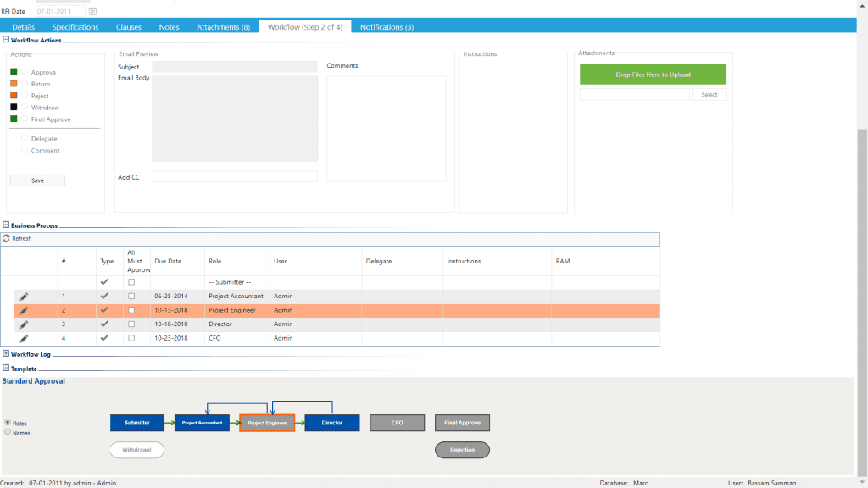Image resolution: width=868 pixels, height=488 pixels.
Task: Edit row 4 CFO pencil icon
Action: (x=24, y=338)
